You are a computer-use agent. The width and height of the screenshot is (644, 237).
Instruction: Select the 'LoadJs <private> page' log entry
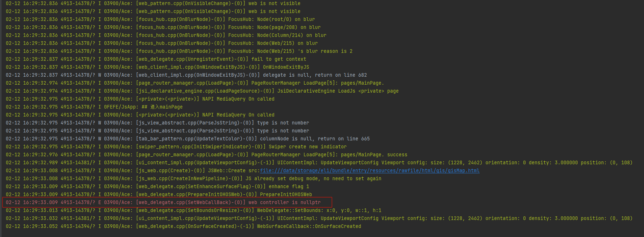coord(202,91)
